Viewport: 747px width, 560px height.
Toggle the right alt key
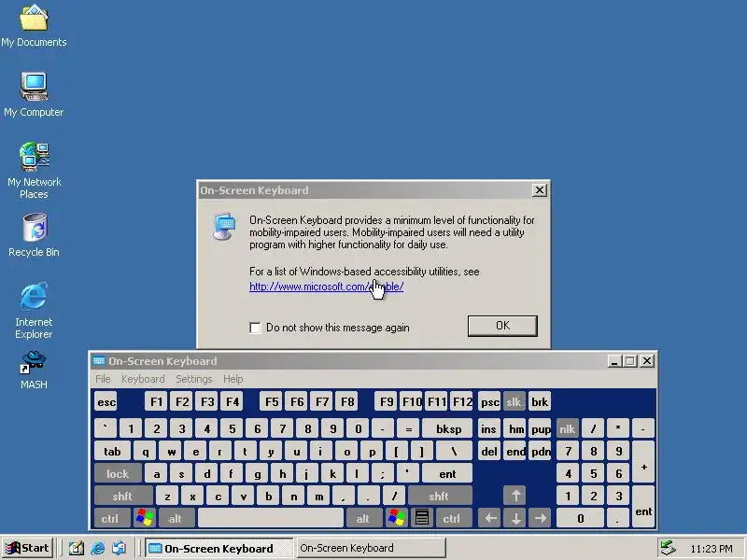click(363, 518)
